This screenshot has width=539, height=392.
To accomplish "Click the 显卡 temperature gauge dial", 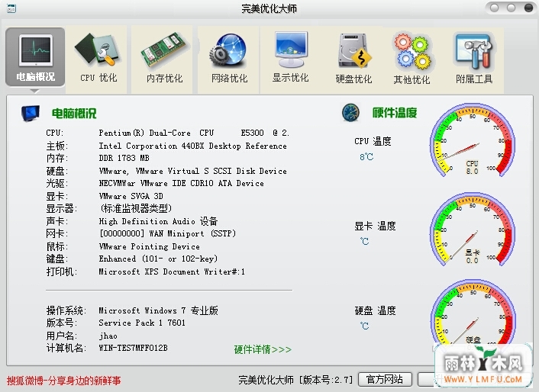I will [x=473, y=230].
